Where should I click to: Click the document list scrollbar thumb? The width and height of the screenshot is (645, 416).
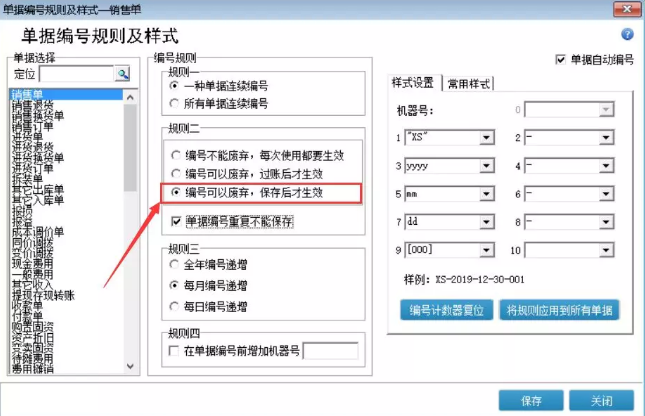(130, 148)
